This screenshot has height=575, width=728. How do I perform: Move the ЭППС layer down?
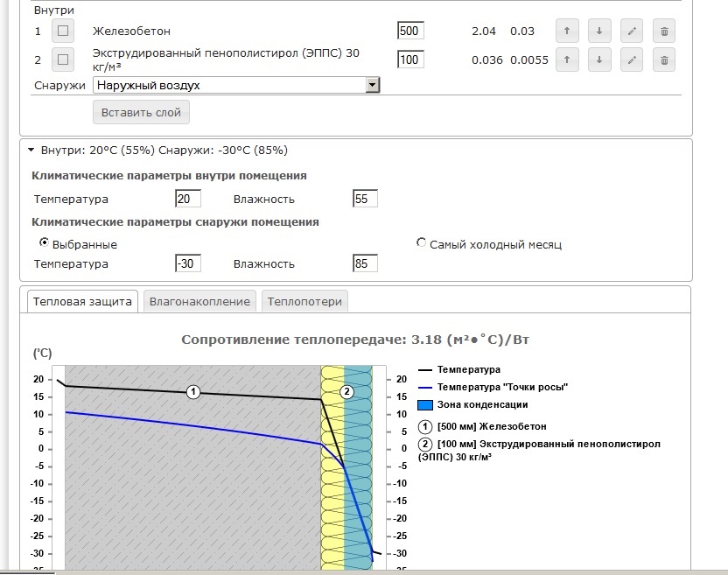599,60
